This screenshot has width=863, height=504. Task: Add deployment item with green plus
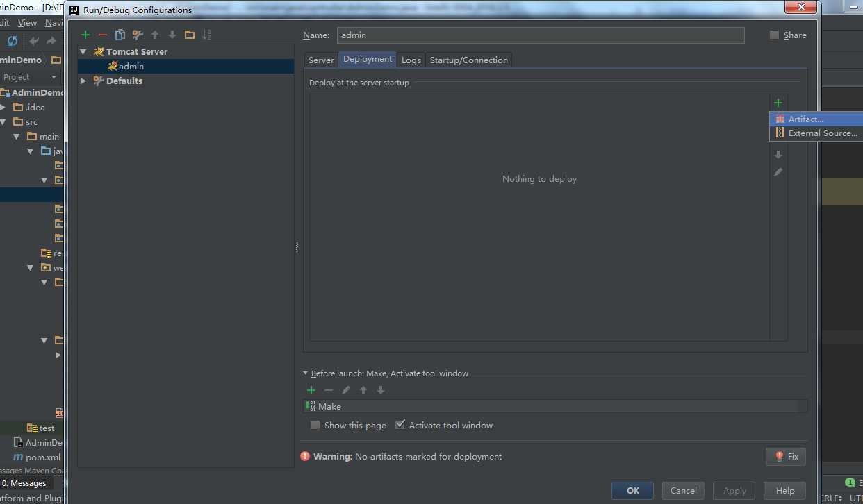tap(778, 103)
